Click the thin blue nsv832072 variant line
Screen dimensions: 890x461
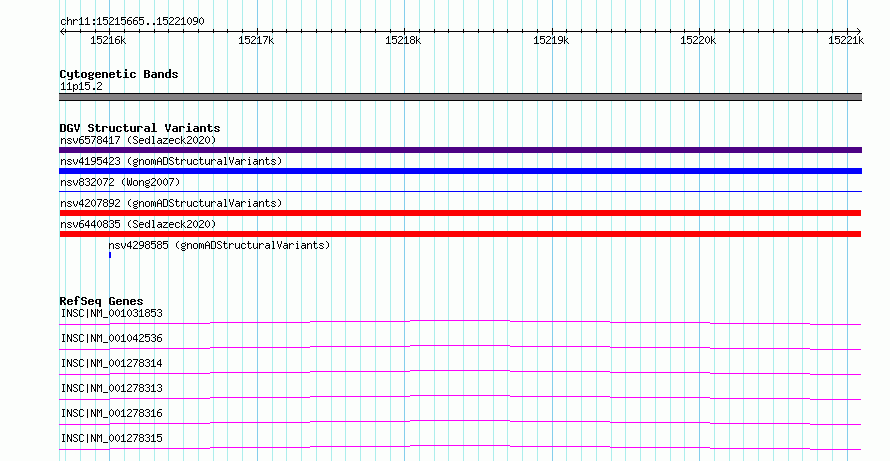pos(460,192)
